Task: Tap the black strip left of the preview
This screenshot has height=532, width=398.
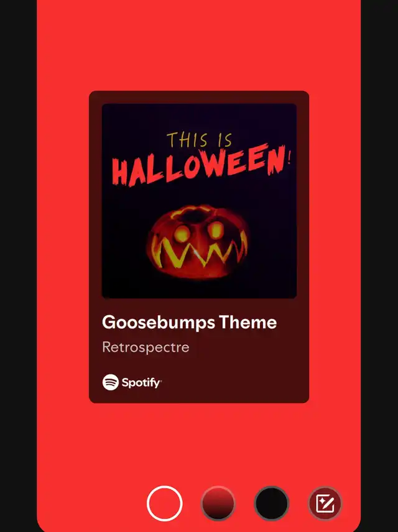Action: tap(18, 266)
